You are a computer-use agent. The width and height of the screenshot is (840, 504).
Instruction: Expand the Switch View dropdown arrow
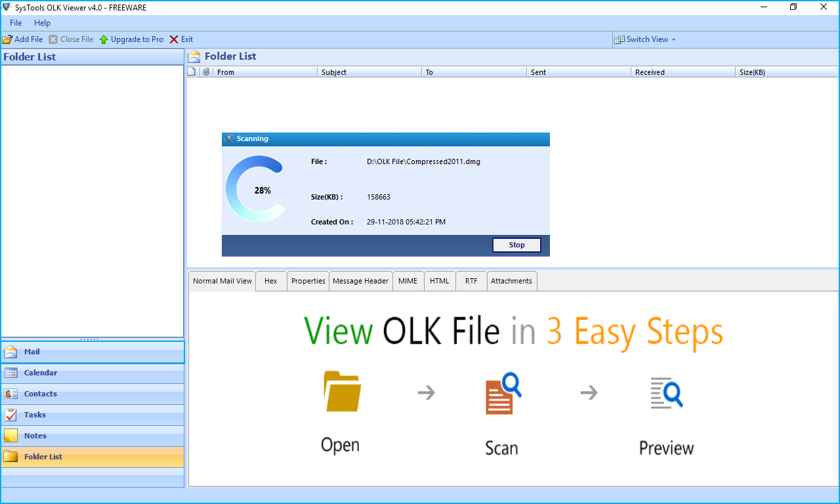pyautogui.click(x=673, y=40)
